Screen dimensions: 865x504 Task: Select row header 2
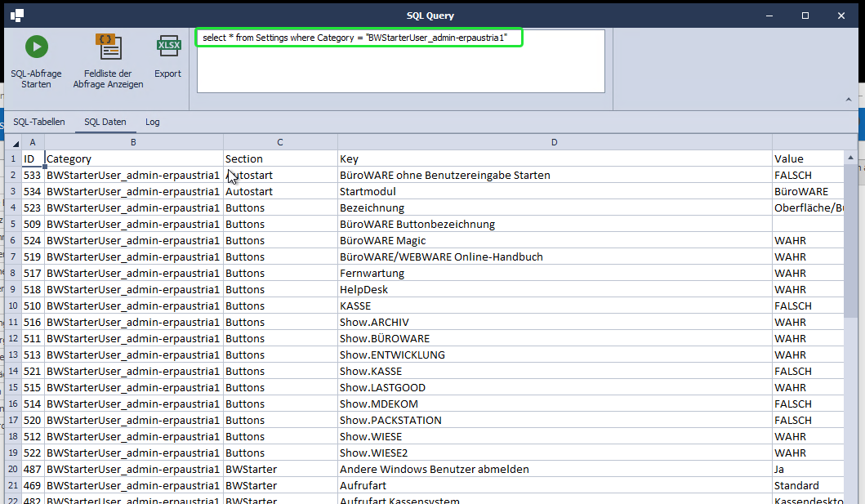tap(13, 176)
